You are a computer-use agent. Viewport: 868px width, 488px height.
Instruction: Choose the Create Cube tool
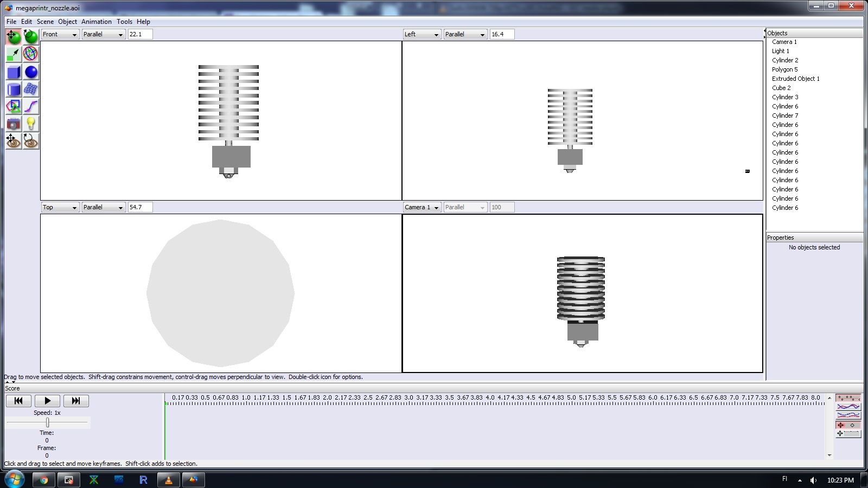pyautogui.click(x=14, y=72)
